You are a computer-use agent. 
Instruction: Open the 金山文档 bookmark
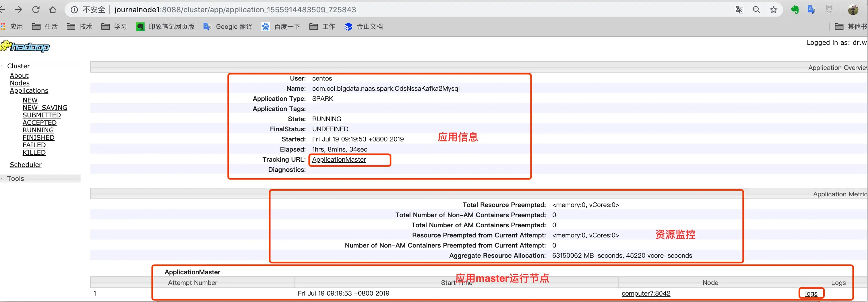click(364, 27)
